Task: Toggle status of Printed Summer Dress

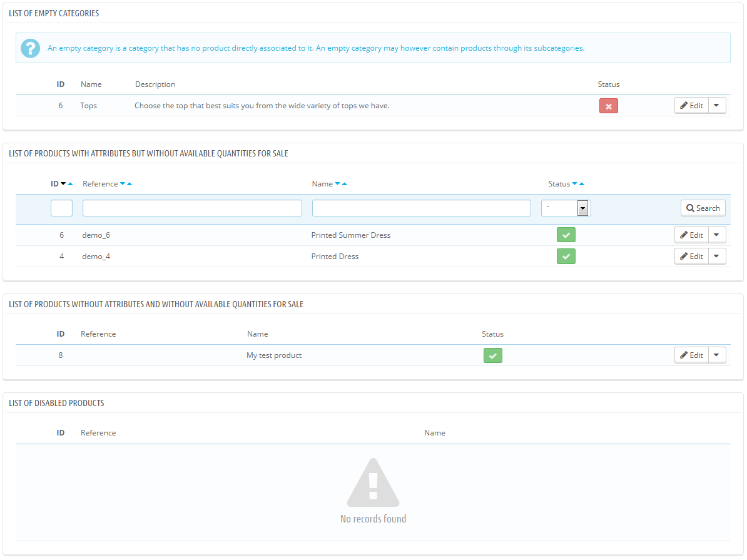Action: 566,235
